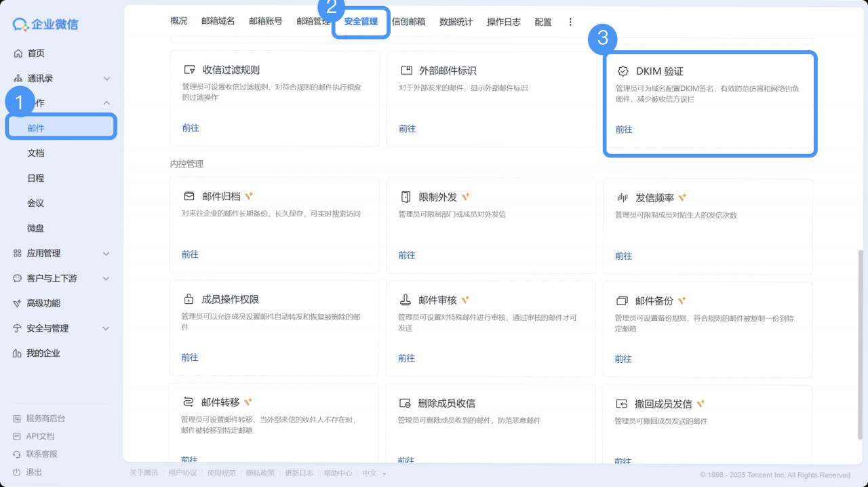
Task: Click the 成员操作权限 lock icon
Action: [189, 299]
